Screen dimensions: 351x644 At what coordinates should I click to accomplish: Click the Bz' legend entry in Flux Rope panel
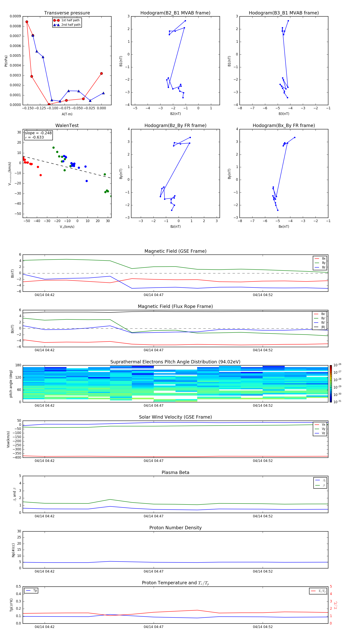pos(320,323)
